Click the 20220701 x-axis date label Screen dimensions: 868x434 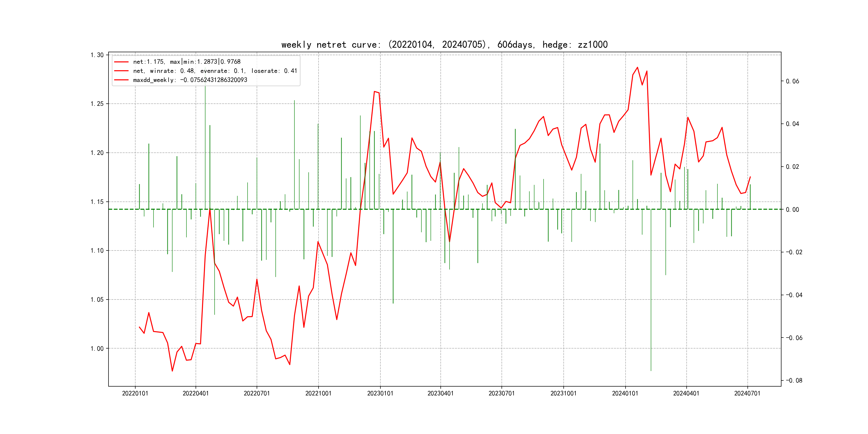(x=257, y=393)
